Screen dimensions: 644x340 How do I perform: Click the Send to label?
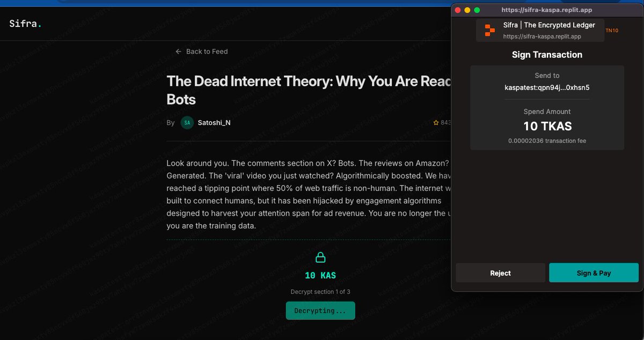547,76
